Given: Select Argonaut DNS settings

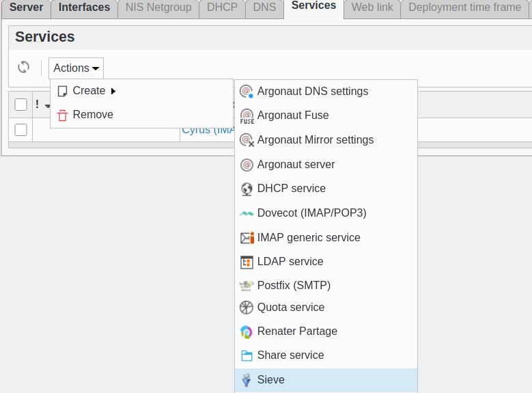Looking at the screenshot, I should point(326,92).
